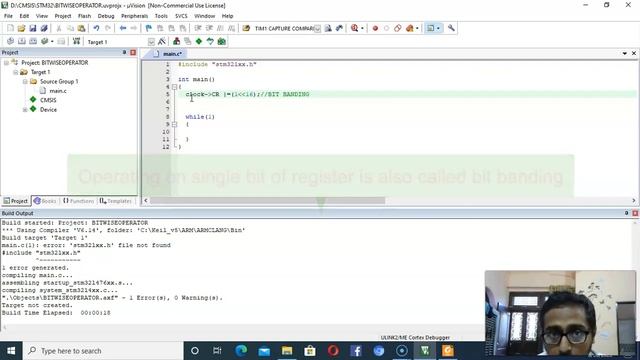Viewport: 640px width, 360px height.
Task: Open the TIM1 CAPTURE COMPAR find dropdown
Action: (317, 29)
